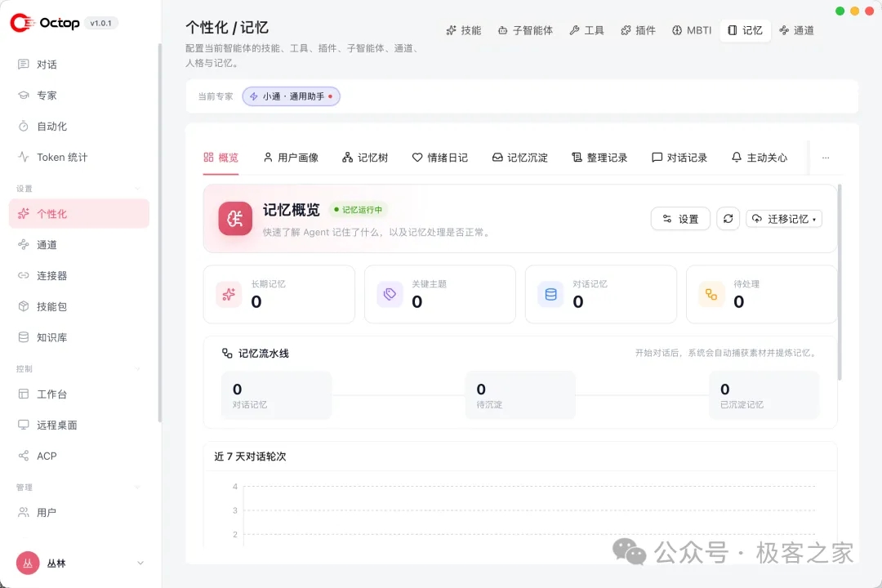The image size is (882, 588).
Task: Select the 概览 memory sub-tab
Action: pos(221,158)
